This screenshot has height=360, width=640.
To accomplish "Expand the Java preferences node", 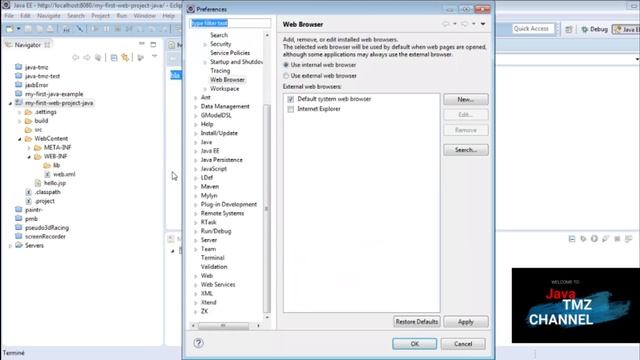I will point(196,142).
